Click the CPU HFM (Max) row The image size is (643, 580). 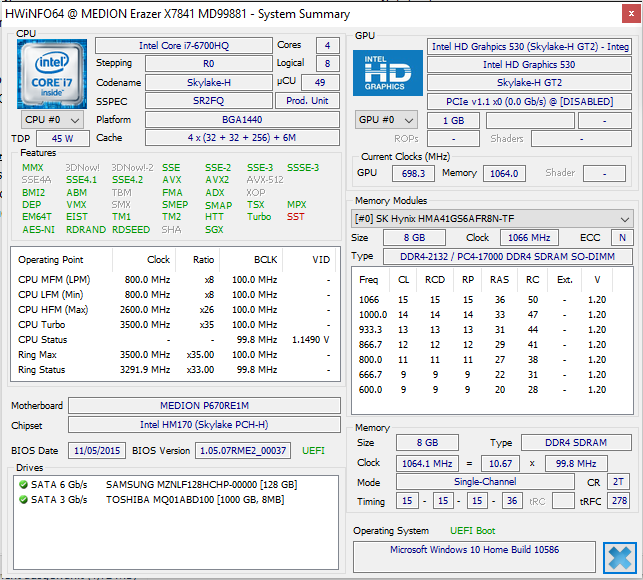point(174,310)
